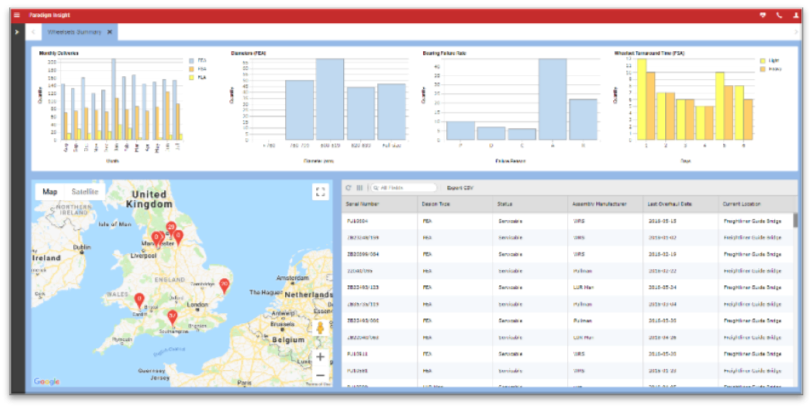
Task: Switch map to Map view
Action: pos(49,191)
